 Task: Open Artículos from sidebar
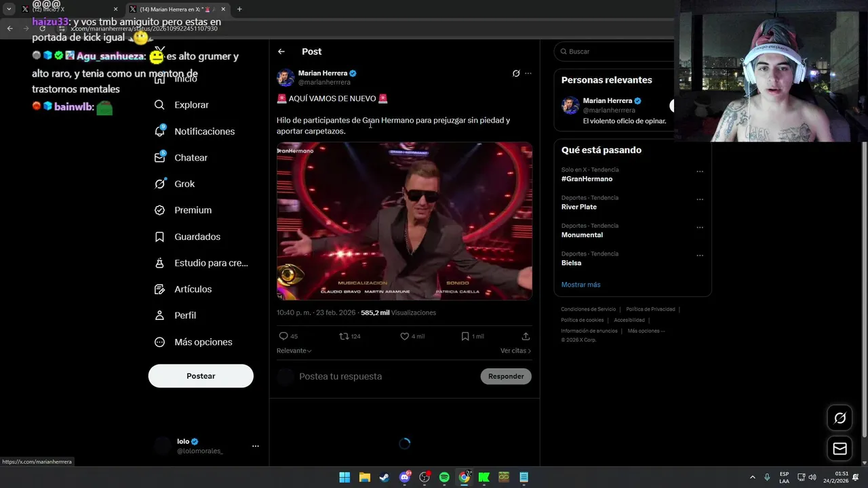click(x=183, y=289)
